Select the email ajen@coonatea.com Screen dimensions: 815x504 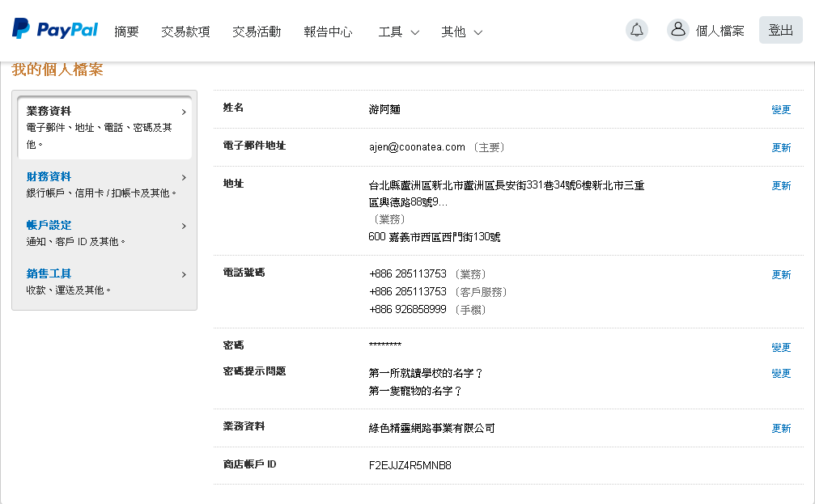pos(417,147)
